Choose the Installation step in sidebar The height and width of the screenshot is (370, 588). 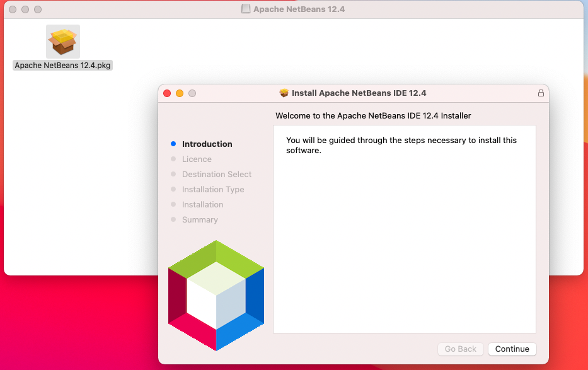click(x=202, y=205)
